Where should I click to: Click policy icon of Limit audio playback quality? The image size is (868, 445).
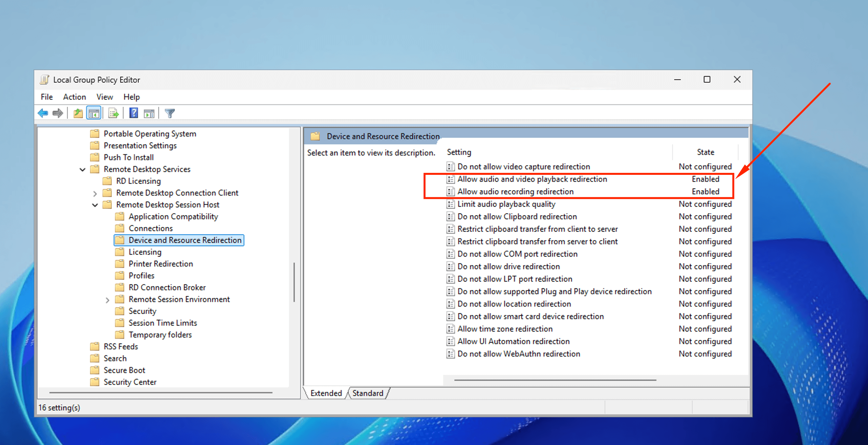[450, 204]
